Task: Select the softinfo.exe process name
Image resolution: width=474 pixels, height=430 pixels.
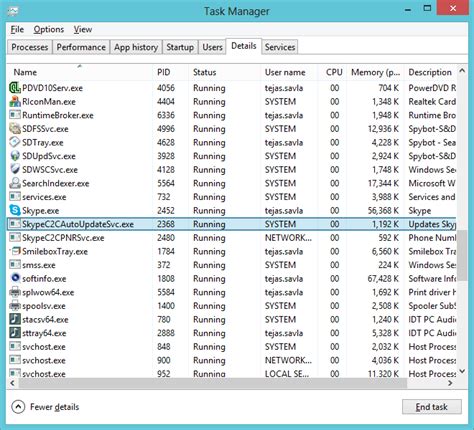Action: pyautogui.click(x=44, y=279)
